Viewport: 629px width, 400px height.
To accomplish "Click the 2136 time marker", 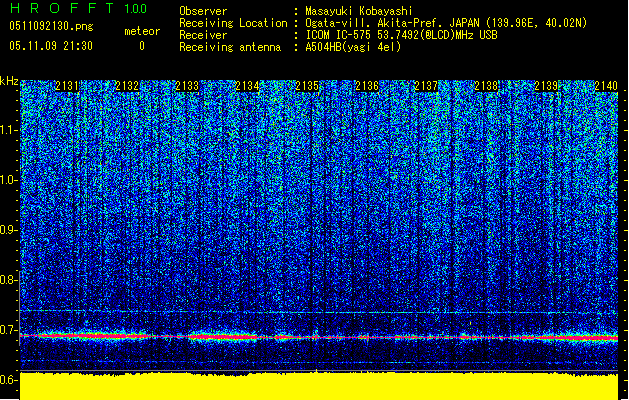I will (367, 86).
